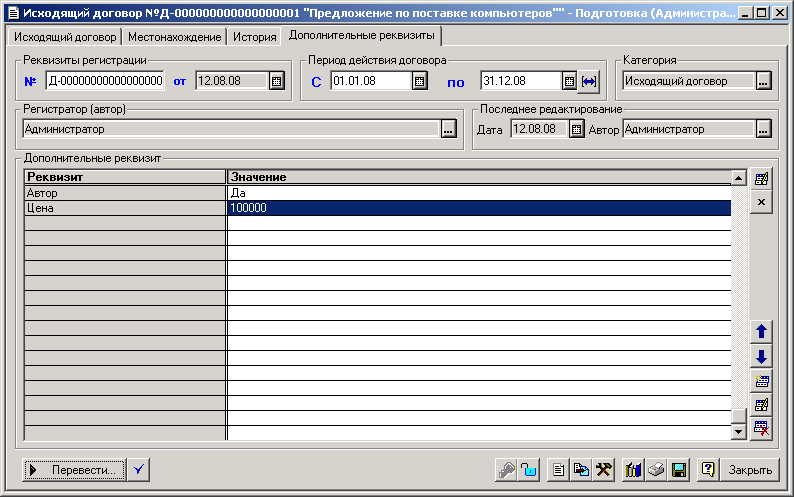Open Регистратор (автор) selection ellipsis button
The image size is (794, 497).
(x=448, y=129)
